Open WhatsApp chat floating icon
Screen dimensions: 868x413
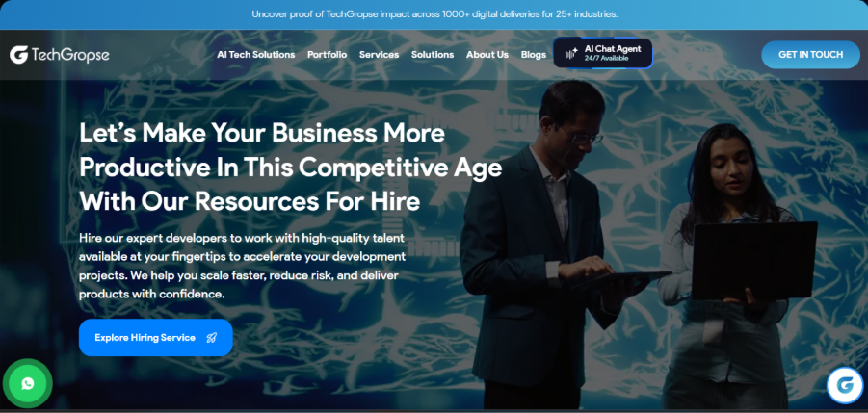pyautogui.click(x=28, y=383)
